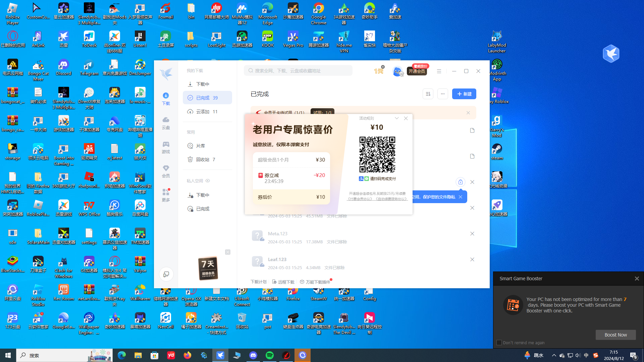Click the user avatar bird icon
The height and width of the screenshot is (362, 644).
pyautogui.click(x=397, y=71)
